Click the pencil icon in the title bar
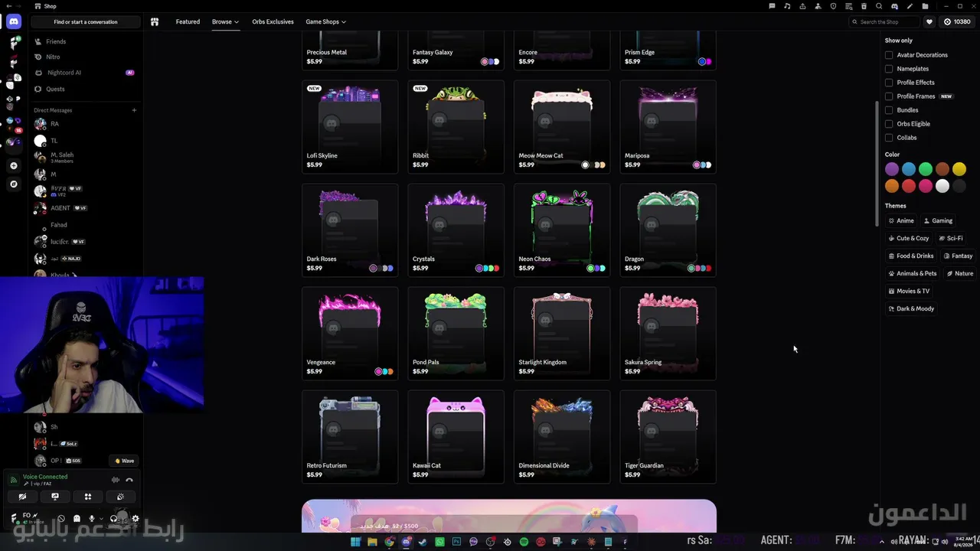 click(x=910, y=6)
